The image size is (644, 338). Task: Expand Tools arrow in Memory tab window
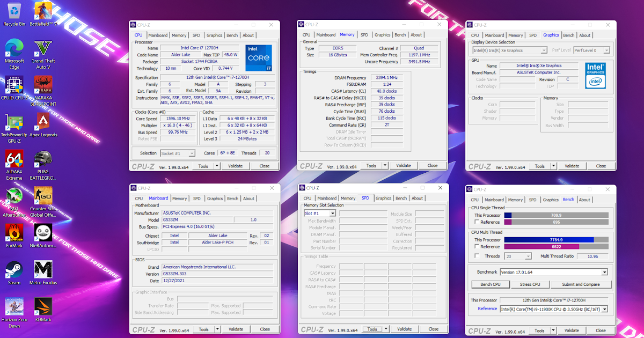[385, 166]
